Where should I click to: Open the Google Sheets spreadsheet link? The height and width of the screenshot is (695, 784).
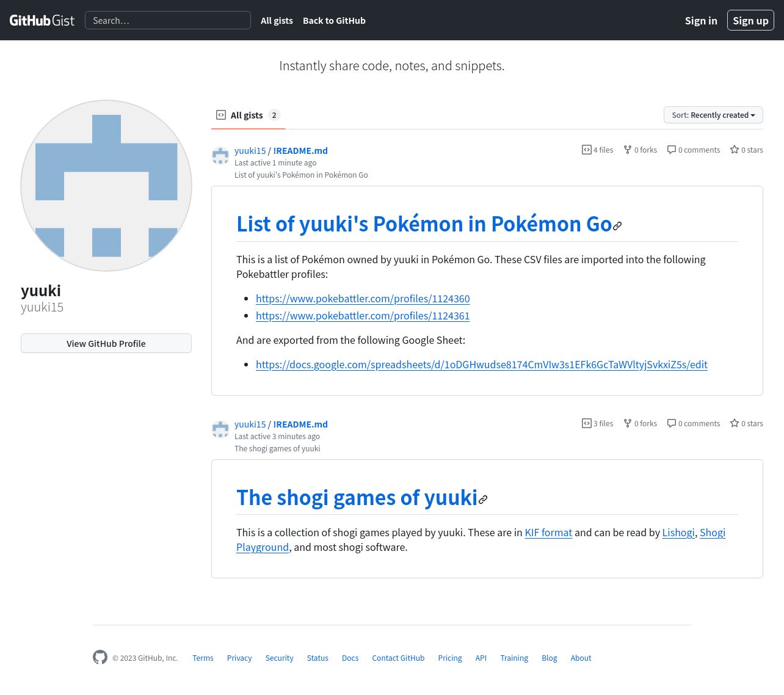(x=482, y=365)
